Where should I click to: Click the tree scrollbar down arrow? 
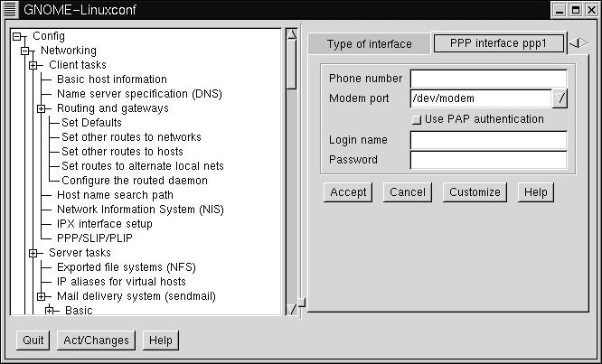click(x=291, y=308)
